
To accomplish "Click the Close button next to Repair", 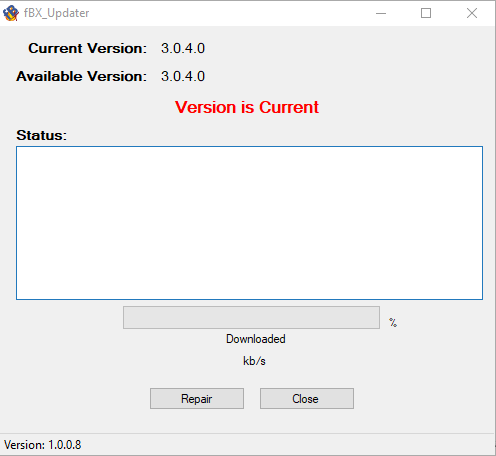I will coord(307,398).
